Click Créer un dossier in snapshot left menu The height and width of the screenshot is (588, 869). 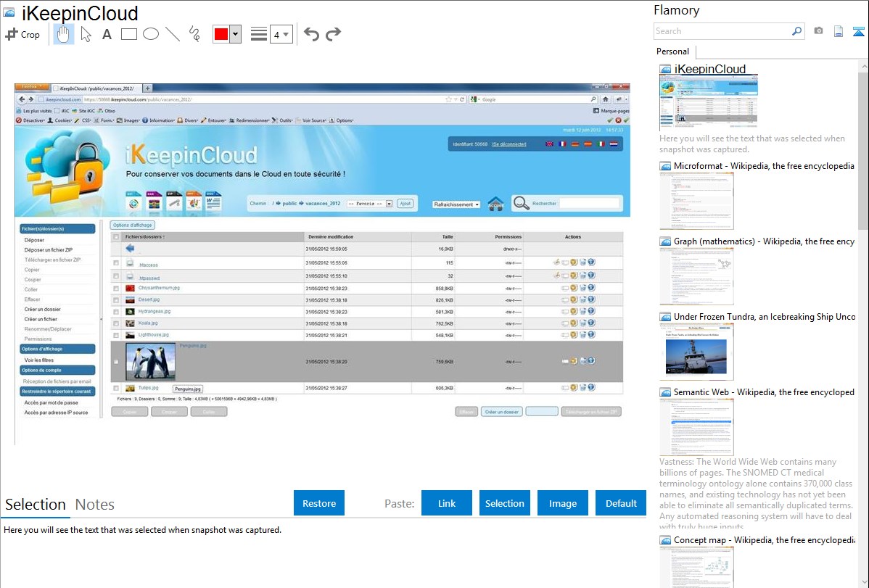pyautogui.click(x=43, y=310)
